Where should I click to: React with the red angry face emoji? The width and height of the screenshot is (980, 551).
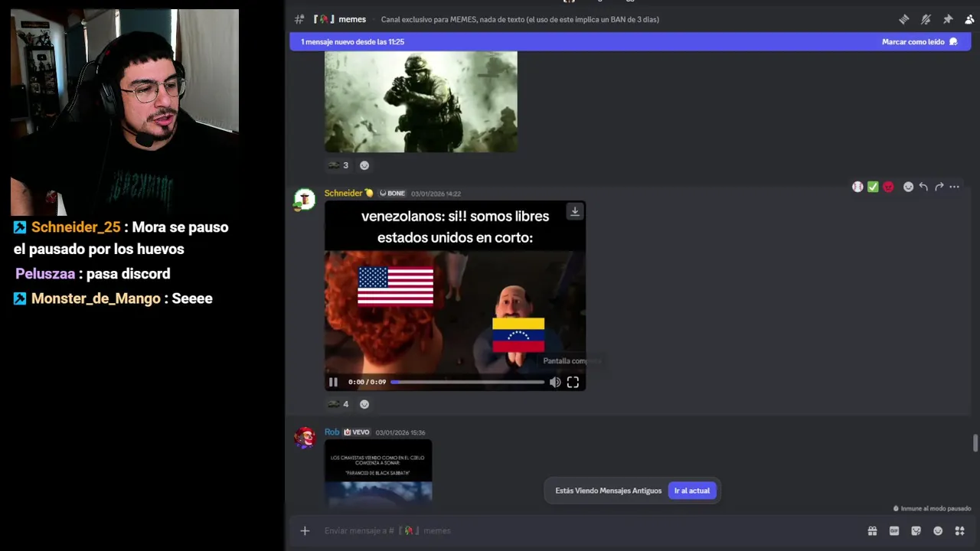pos(888,187)
